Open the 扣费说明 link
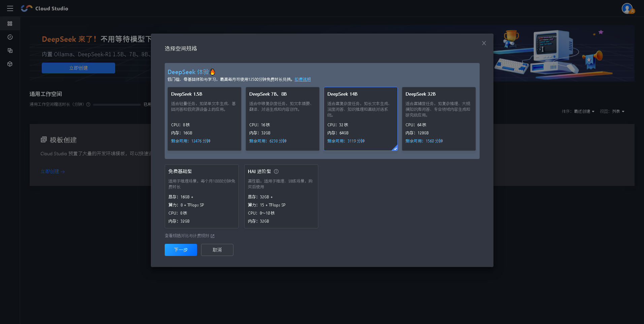The width and height of the screenshot is (644, 324). pos(302,79)
